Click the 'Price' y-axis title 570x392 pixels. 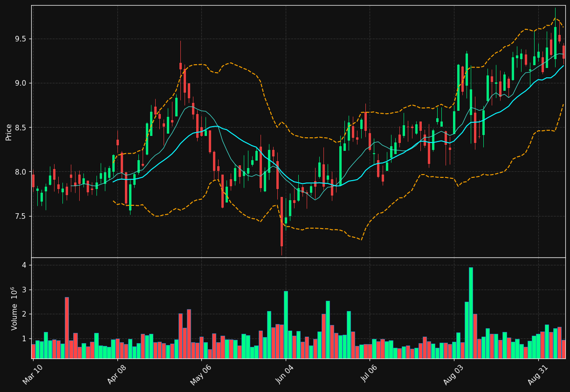[9, 132]
